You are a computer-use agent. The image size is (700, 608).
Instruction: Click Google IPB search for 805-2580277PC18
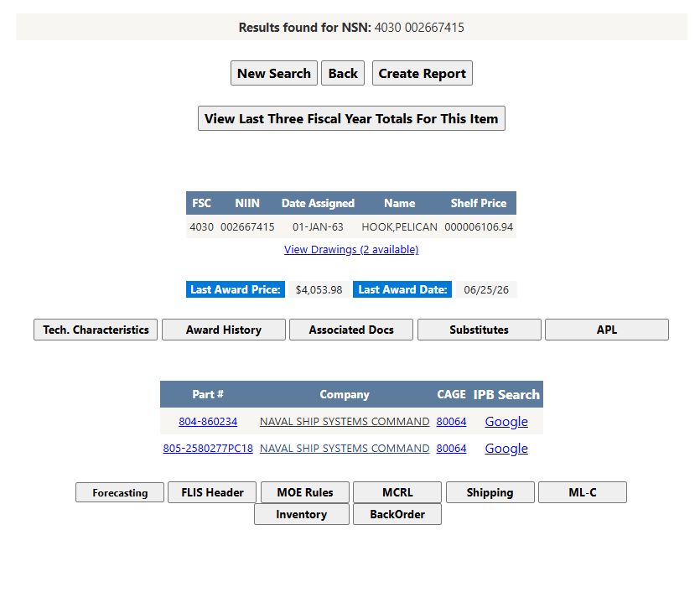click(506, 448)
